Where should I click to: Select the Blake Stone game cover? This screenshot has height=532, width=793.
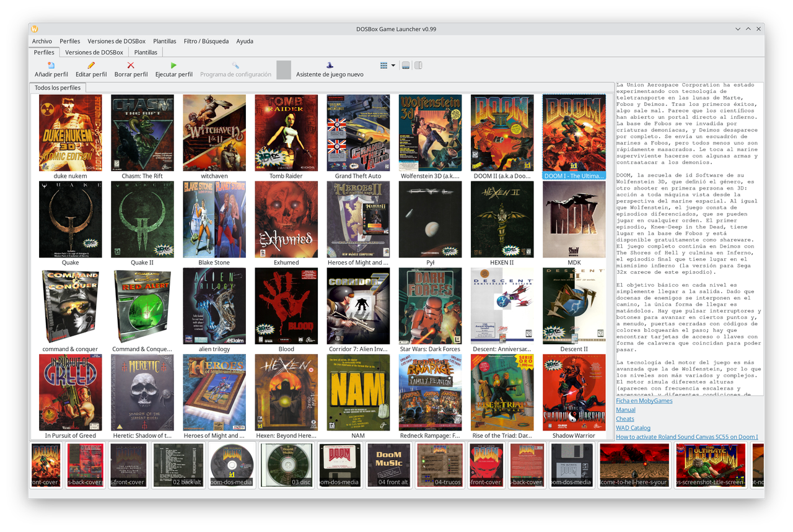pos(214,219)
